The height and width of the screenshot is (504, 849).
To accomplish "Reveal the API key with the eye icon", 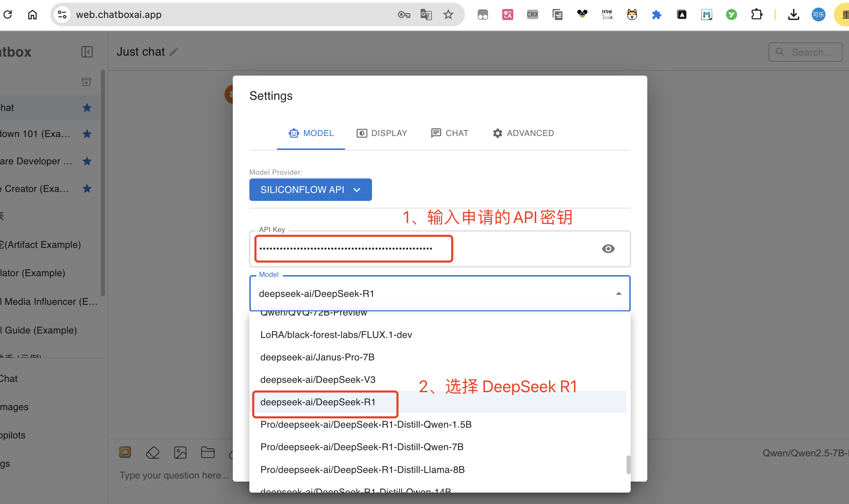I will tap(608, 249).
